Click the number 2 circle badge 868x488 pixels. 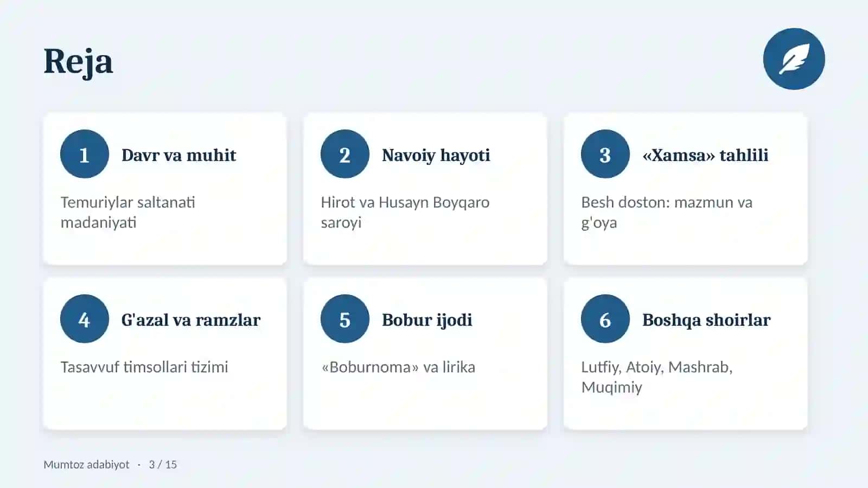345,154
